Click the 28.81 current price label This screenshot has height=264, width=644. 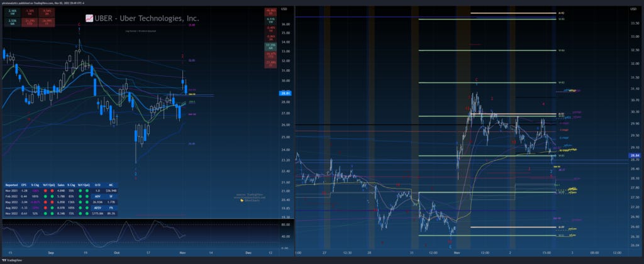(285, 93)
